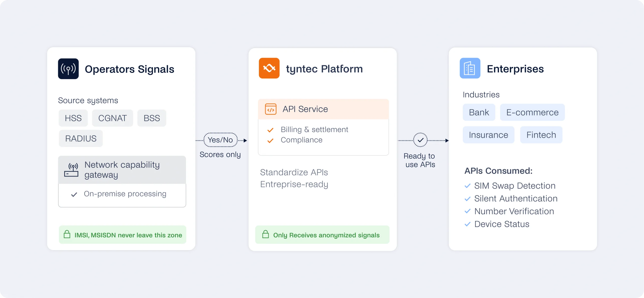Screen dimensions: 644x298
Task: Click the Entreprise-ready text
Action: click(x=294, y=184)
